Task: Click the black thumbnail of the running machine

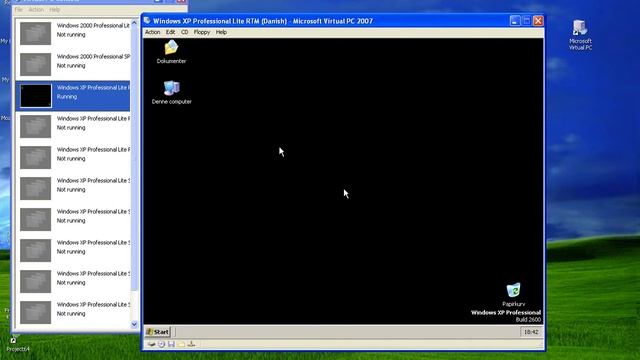Action: [36, 96]
